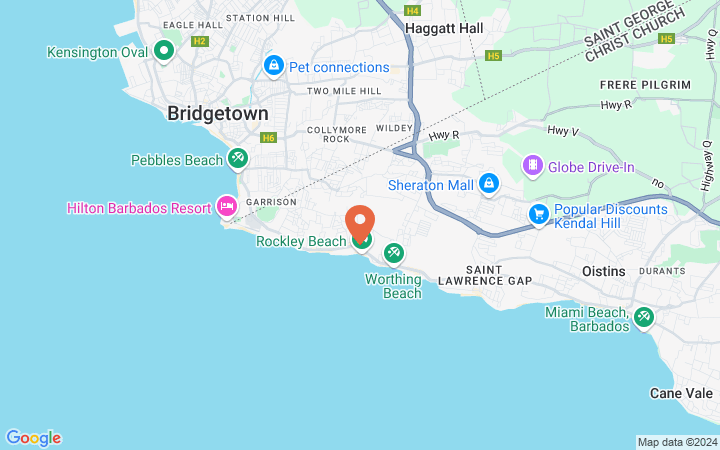Click the Haggatt Hall label
Image resolution: width=720 pixels, height=450 pixels.
coord(444,28)
